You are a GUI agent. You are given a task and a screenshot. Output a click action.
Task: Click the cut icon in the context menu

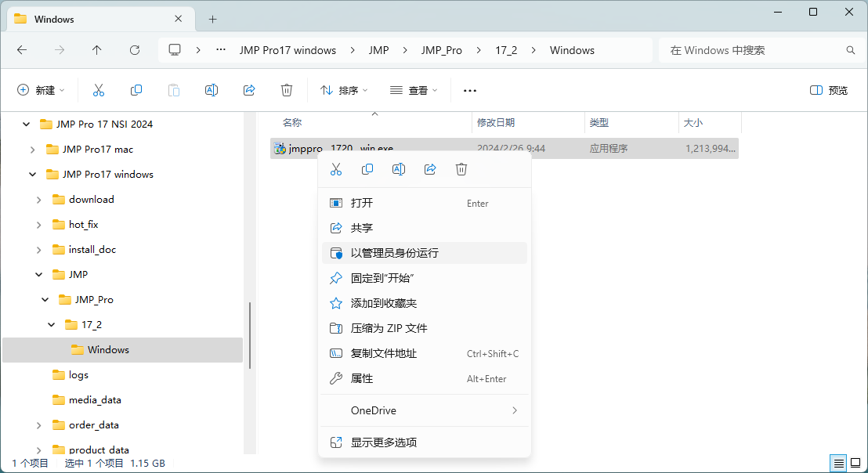point(336,169)
